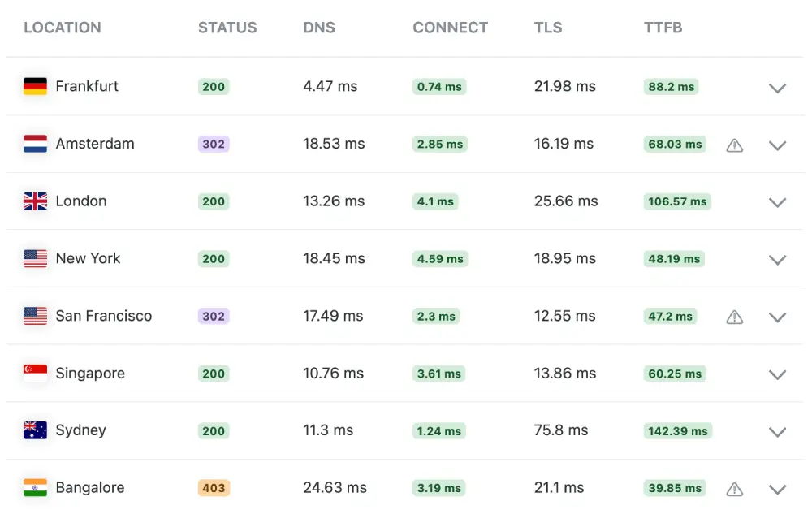Click the Netherlands flag next to Amsterdam
This screenshot has height=527, width=812.
point(35,144)
